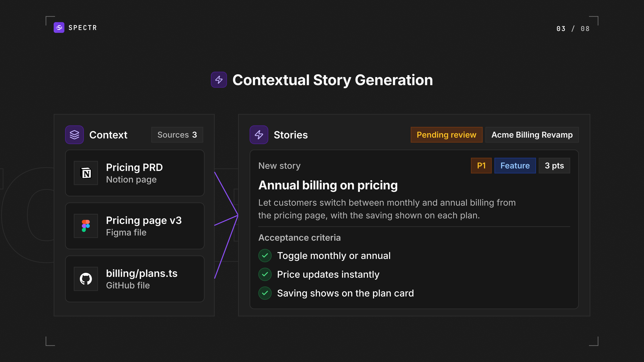Viewport: 644px width, 362px height.
Task: Click the Price updates instantly text
Action: click(328, 275)
